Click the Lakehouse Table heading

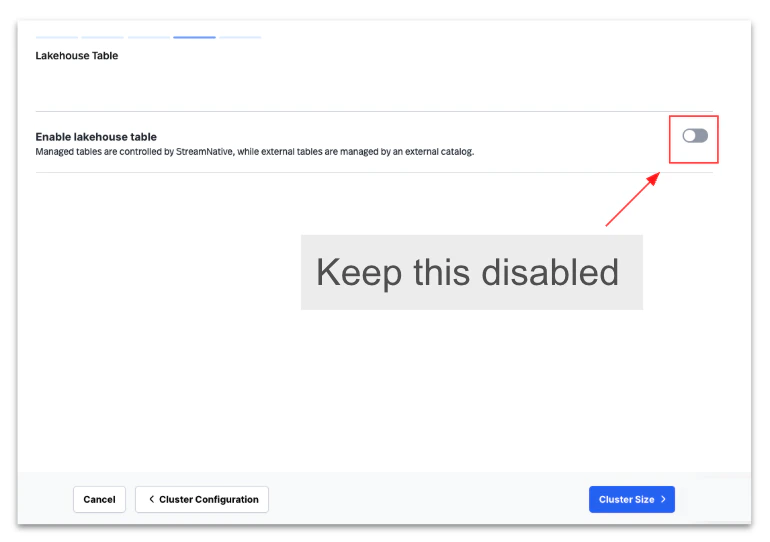click(77, 55)
